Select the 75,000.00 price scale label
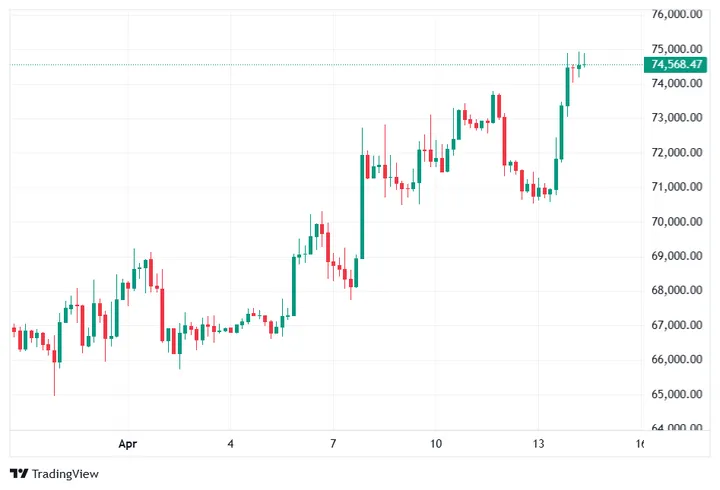This screenshot has width=720, height=490. point(677,49)
